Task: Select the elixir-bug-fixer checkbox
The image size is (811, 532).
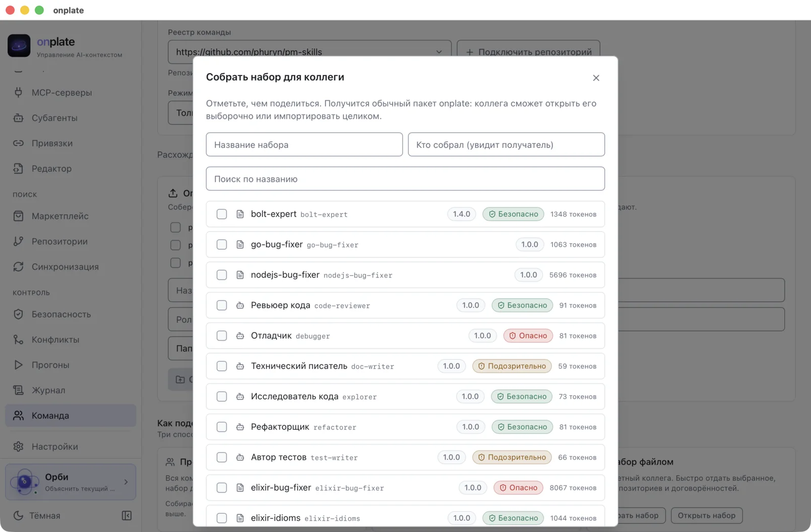Action: (x=222, y=488)
